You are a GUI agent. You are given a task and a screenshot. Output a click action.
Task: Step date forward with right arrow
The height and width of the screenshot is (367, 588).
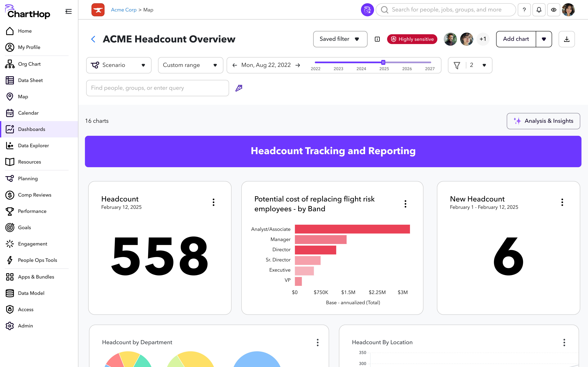[x=298, y=65]
